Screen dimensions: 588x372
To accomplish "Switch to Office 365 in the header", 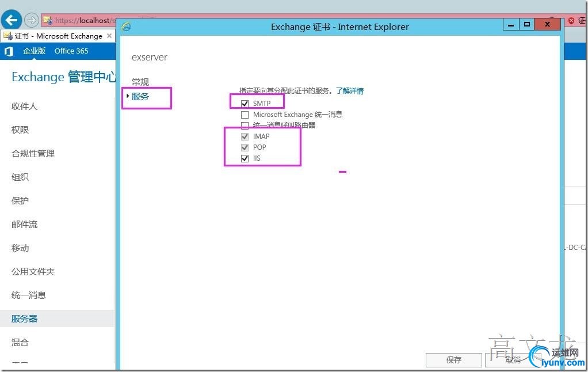I will click(71, 51).
